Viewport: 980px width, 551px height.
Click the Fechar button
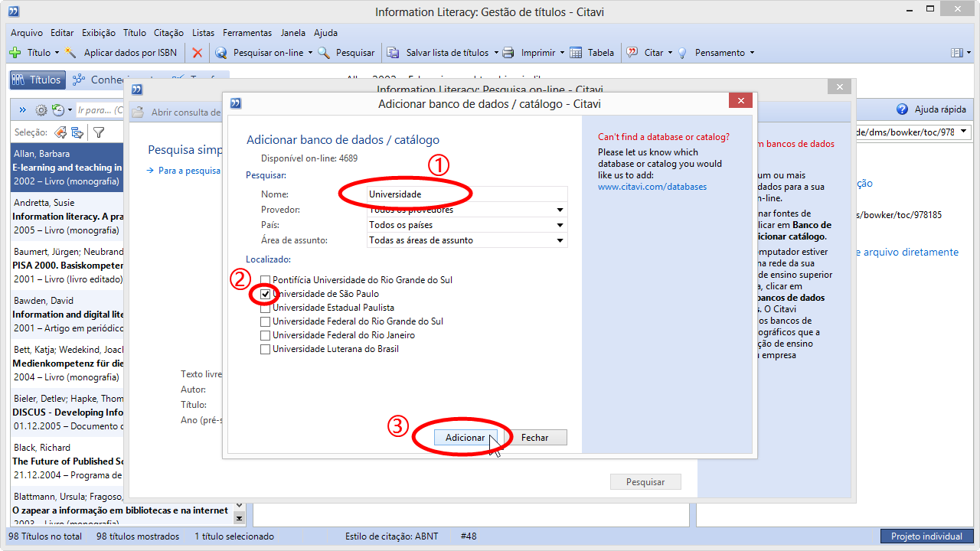(535, 438)
